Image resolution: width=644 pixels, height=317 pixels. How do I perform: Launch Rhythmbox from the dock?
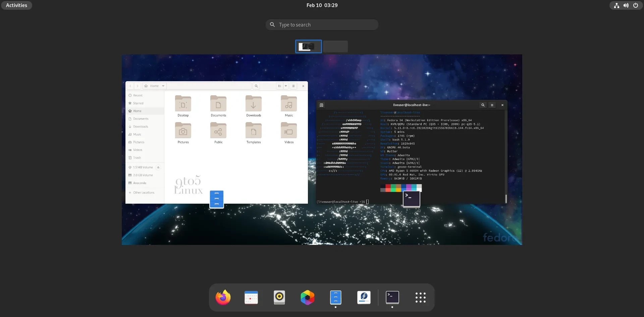(279, 298)
